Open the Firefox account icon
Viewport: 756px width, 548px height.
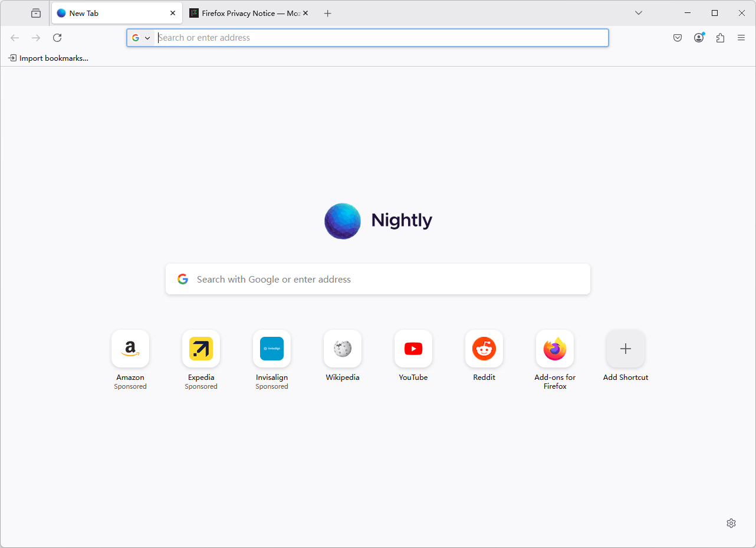[699, 38]
